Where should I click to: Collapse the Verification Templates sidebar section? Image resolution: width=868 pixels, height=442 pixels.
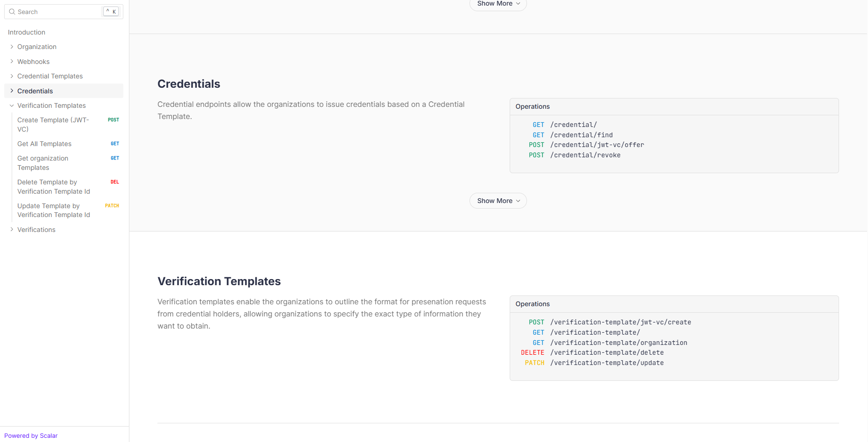click(x=12, y=105)
